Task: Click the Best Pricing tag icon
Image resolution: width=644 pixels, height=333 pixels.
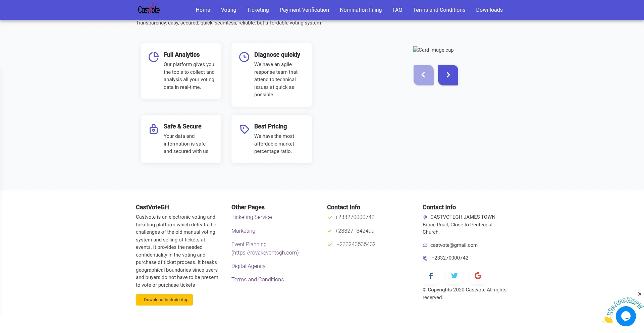Action: click(x=245, y=129)
